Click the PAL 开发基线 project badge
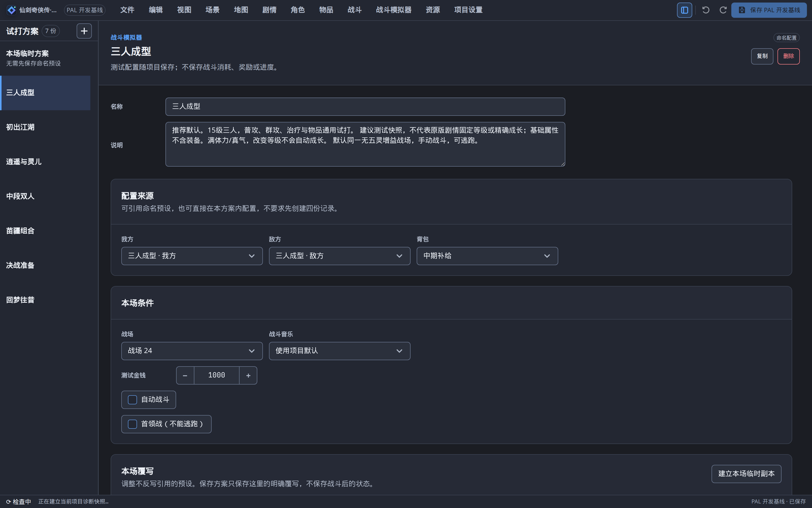812x508 pixels. click(85, 10)
